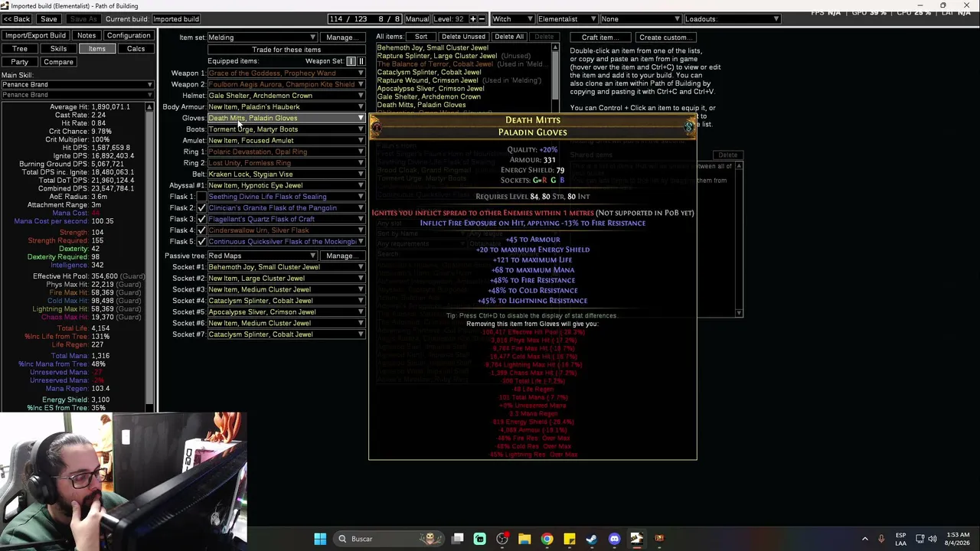Screen dimensions: 980x551
Task: Click Delete Unused items
Action: 463,37
